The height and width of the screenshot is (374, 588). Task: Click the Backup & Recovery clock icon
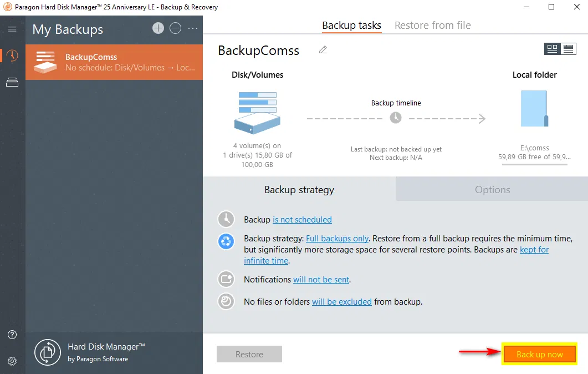click(12, 56)
